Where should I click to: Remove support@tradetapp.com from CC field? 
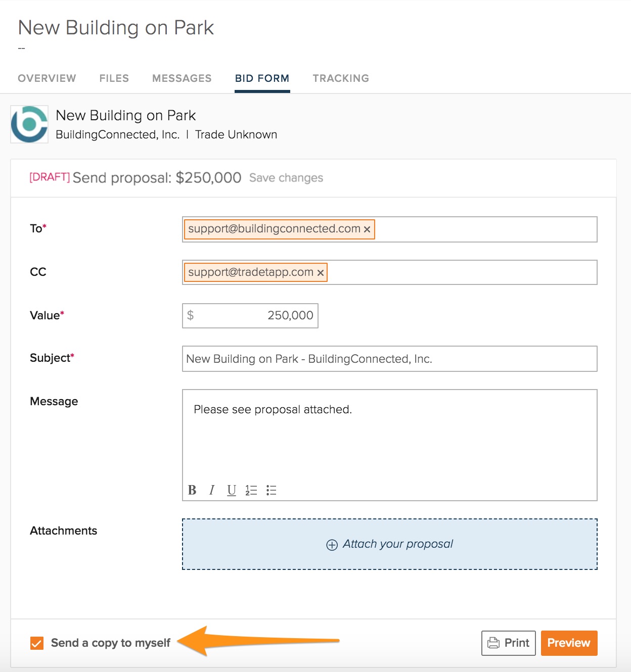point(320,273)
